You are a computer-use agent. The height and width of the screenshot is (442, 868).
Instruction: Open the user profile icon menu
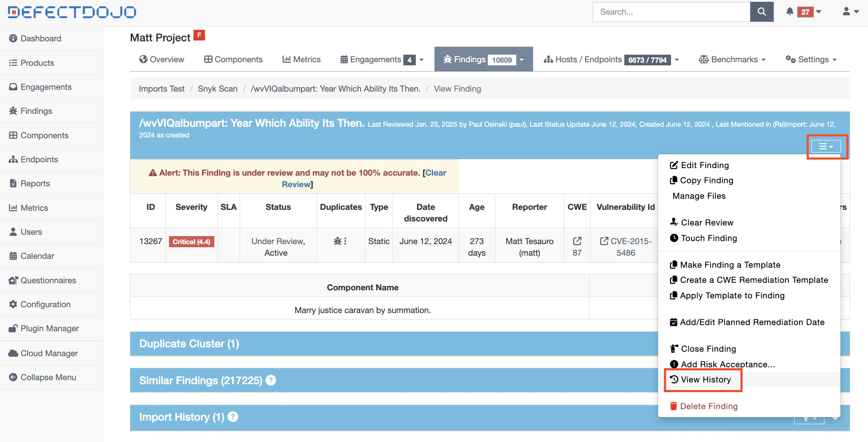(x=850, y=12)
